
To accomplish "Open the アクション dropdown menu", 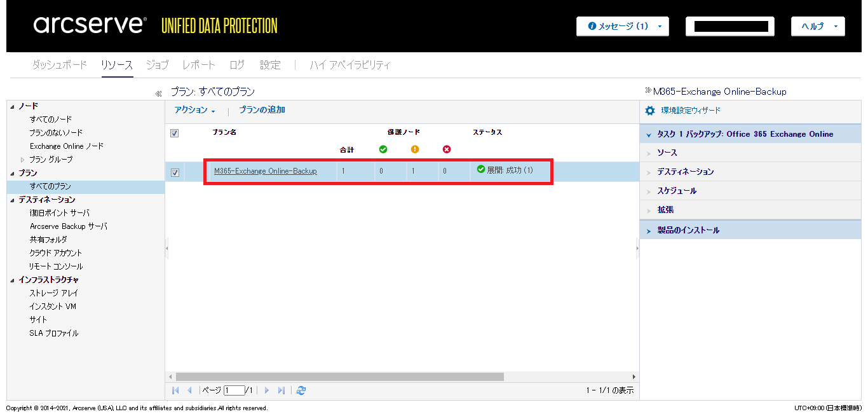I will 195,110.
